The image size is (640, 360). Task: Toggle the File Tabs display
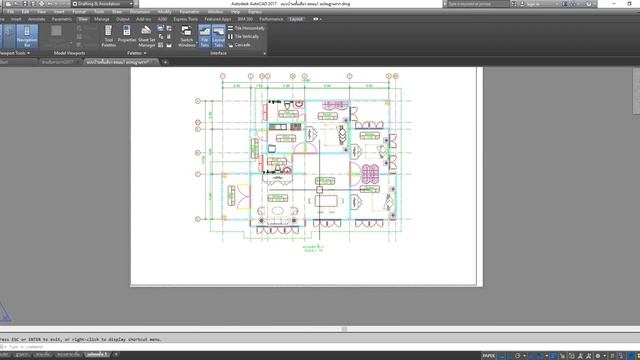(x=204, y=36)
